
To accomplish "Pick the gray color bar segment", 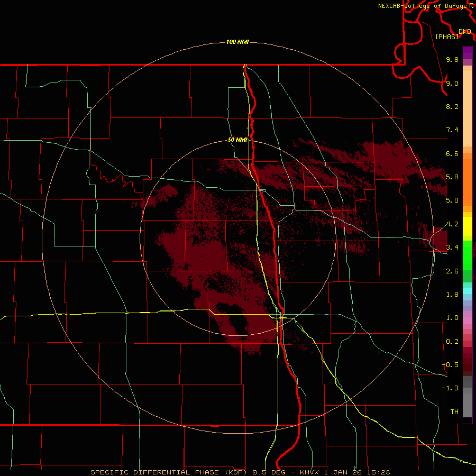I will [x=467, y=405].
